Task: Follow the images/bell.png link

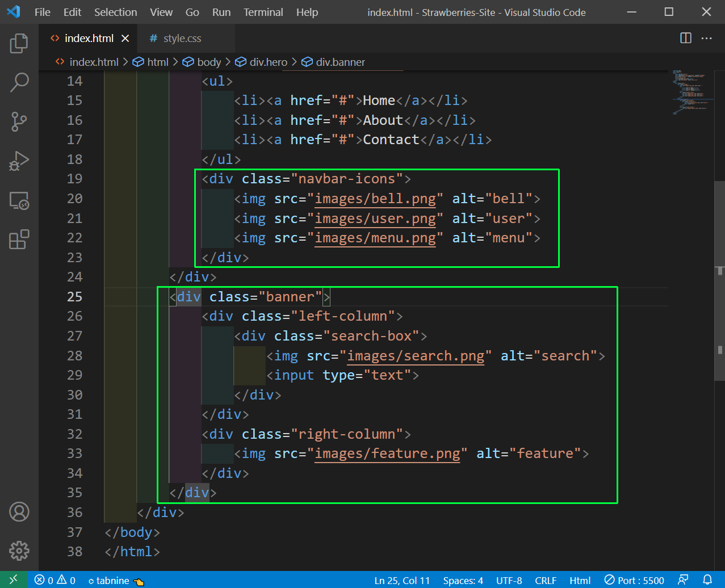Action: pos(375,199)
